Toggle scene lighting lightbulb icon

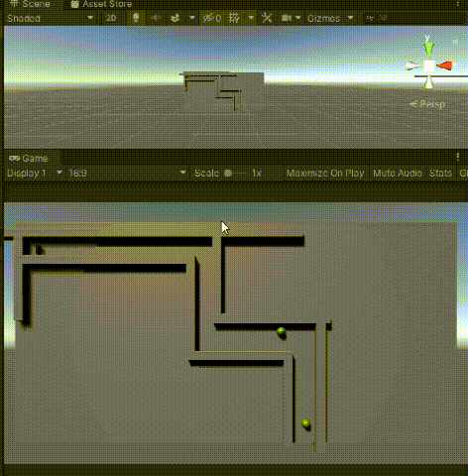point(136,18)
